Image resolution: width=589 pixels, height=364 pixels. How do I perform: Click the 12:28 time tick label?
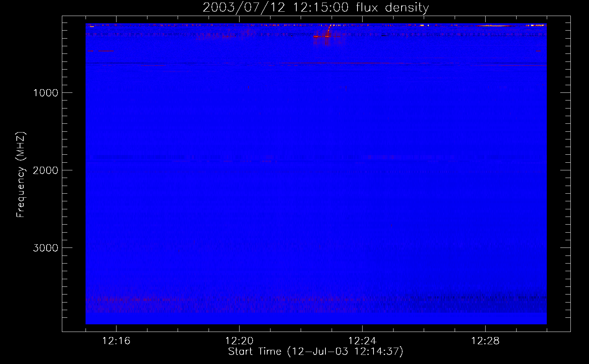(x=485, y=341)
